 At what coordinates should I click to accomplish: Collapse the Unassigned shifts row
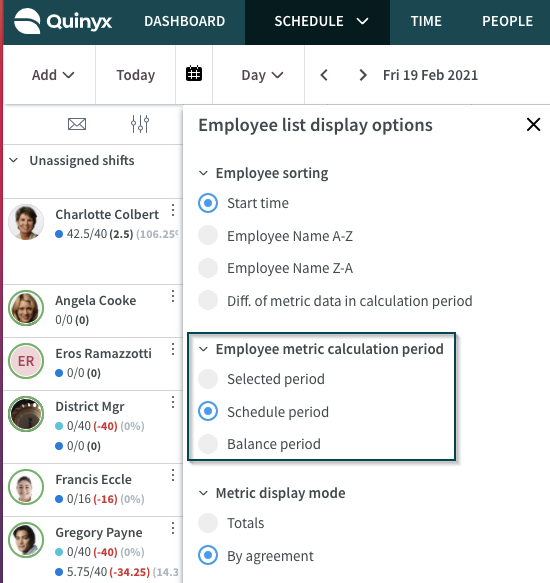pos(14,160)
